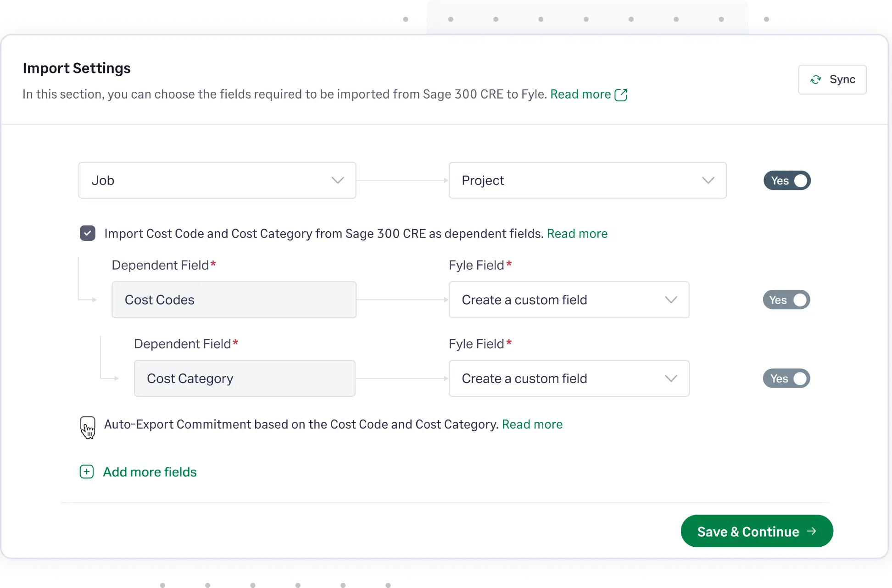Click the plus icon next to Add more fields
Image resolution: width=892 pixels, height=588 pixels.
click(87, 472)
